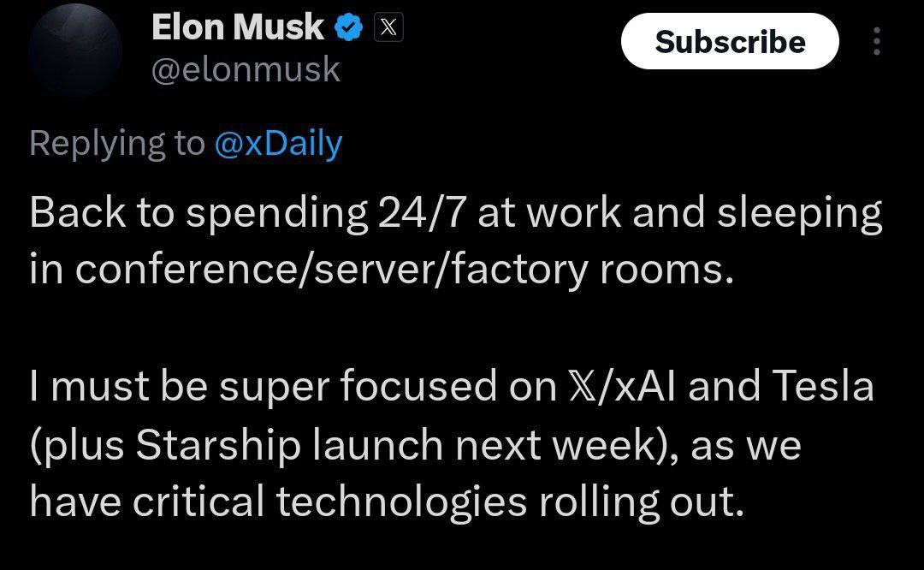This screenshot has height=570, width=924.
Task: Open the @xDaily mention link
Action: click(278, 143)
